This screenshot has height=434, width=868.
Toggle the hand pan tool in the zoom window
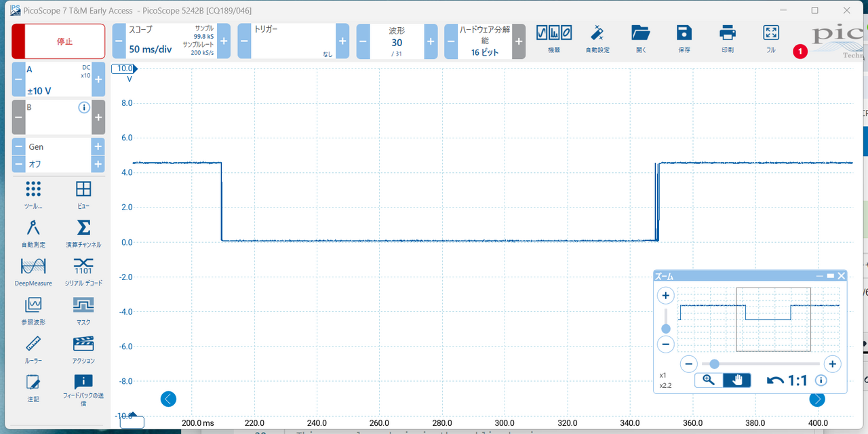[x=737, y=380]
